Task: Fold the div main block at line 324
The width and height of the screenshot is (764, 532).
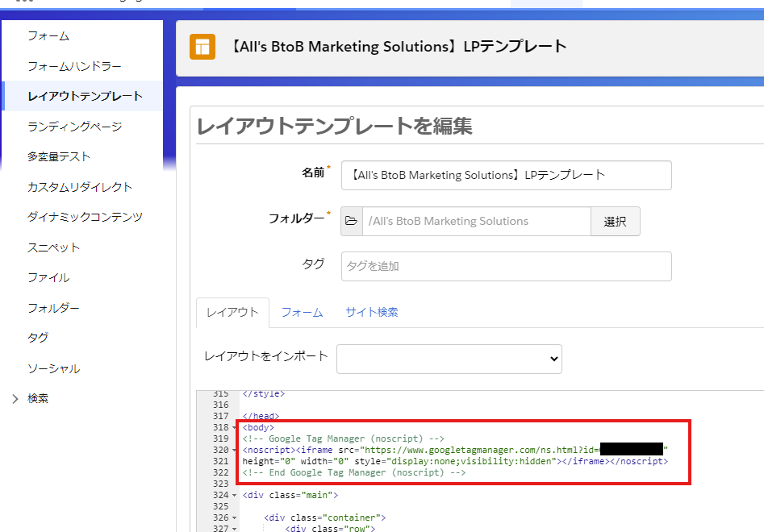Action: click(235, 495)
